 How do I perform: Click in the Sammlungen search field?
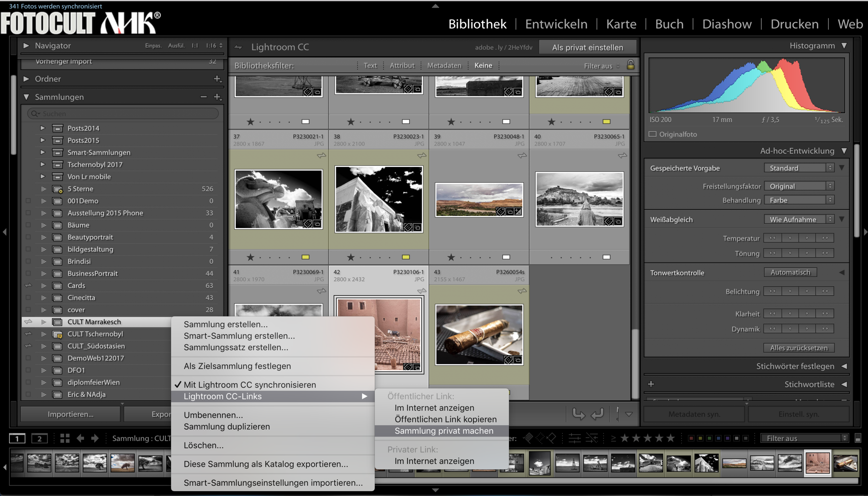click(x=123, y=114)
